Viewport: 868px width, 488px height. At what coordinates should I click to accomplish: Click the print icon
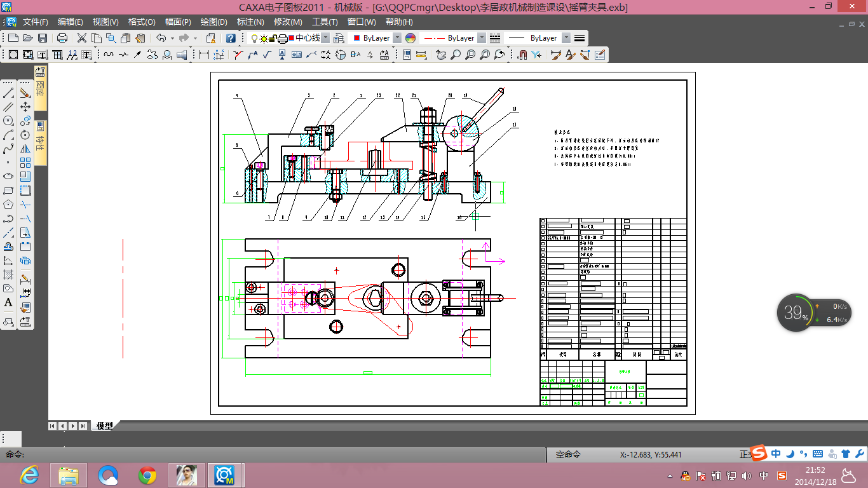(62, 38)
